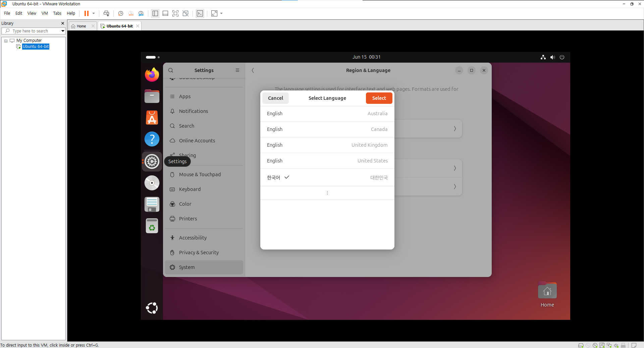The image size is (644, 348).
Task: Open the library search dropdown arrow
Action: coord(63,31)
